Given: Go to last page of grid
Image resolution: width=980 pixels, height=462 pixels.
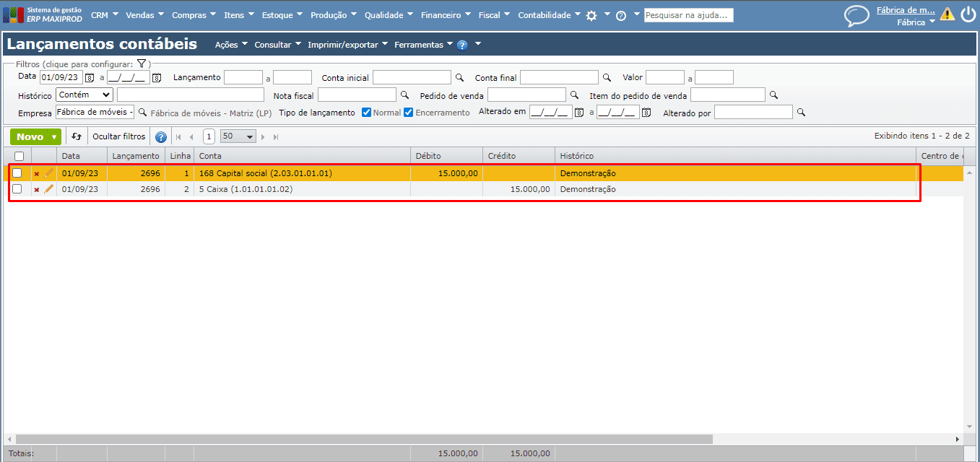Looking at the screenshot, I should [276, 136].
